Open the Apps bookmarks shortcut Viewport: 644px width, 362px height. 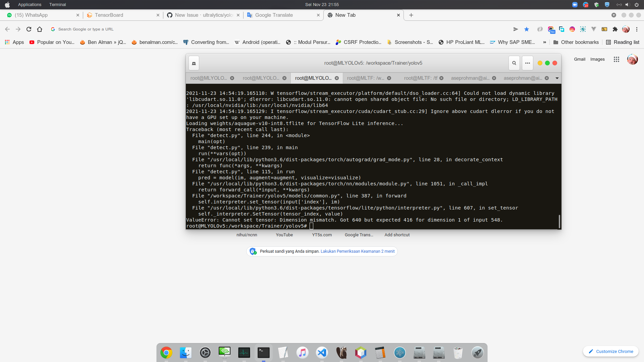(x=14, y=42)
